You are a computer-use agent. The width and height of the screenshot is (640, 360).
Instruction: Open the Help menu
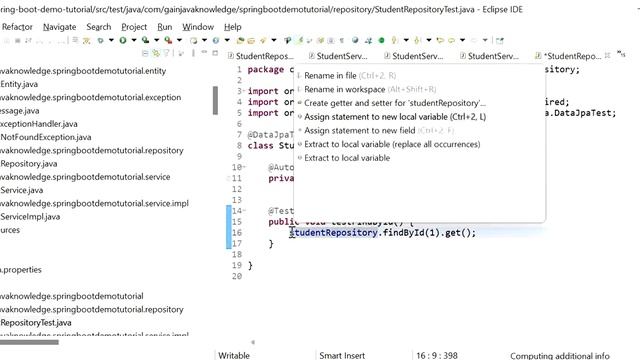(x=233, y=27)
